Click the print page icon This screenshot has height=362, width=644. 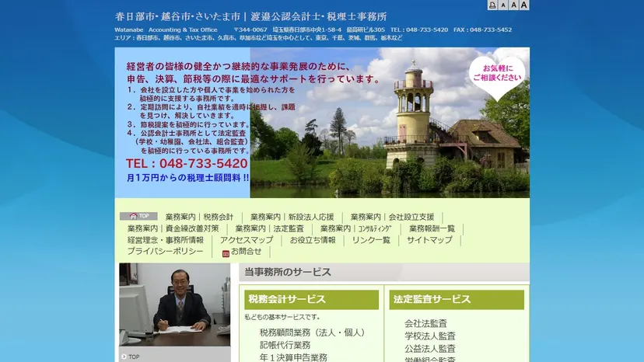tap(492, 5)
